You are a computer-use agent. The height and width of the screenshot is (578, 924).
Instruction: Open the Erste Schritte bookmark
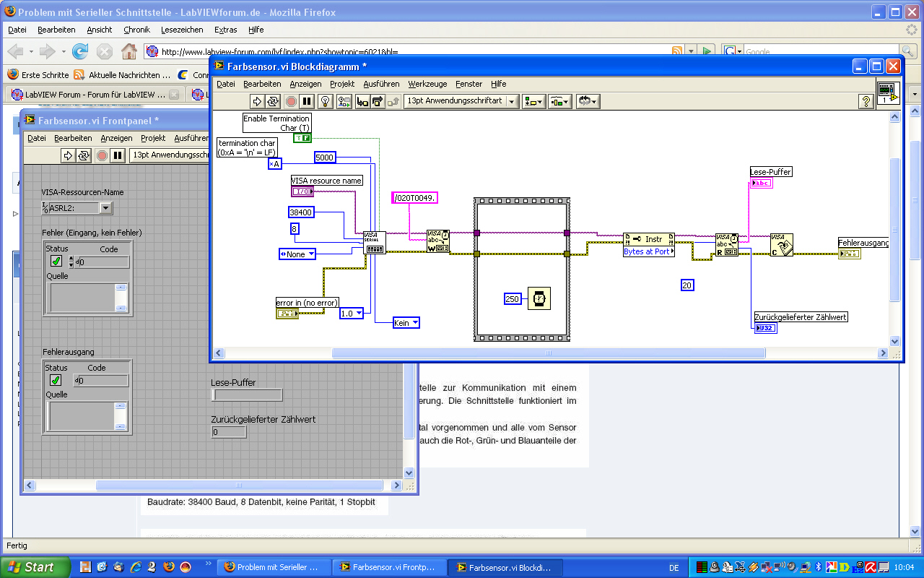38,74
